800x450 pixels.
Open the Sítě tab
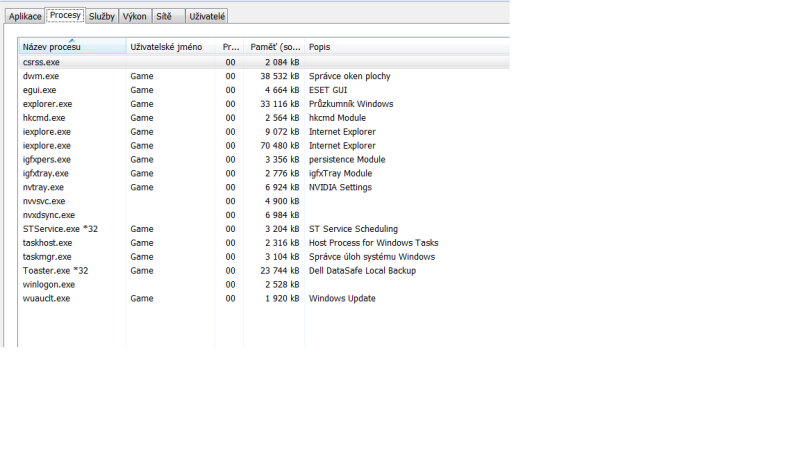click(163, 17)
